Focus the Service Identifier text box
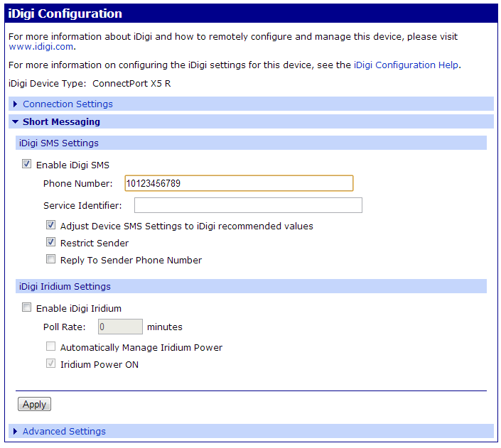Screen dimensions: 501x448 pos(248,206)
